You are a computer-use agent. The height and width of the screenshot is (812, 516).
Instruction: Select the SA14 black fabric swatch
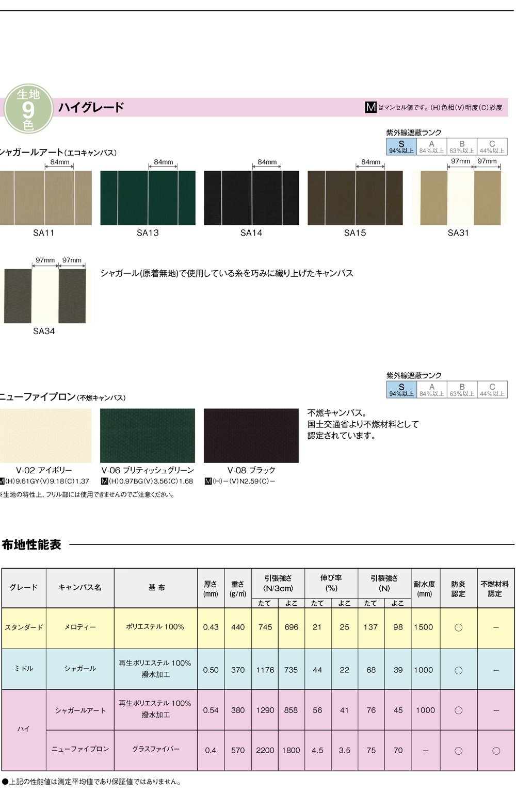coord(251,198)
